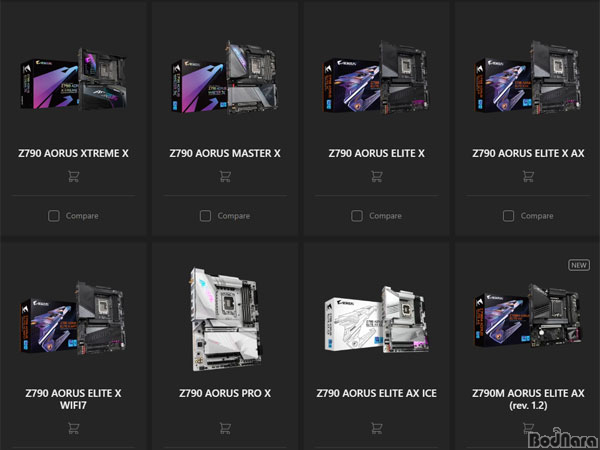Click cart icon under Z790 AORUS MASTER X
The width and height of the screenshot is (600, 450).
pos(225,176)
